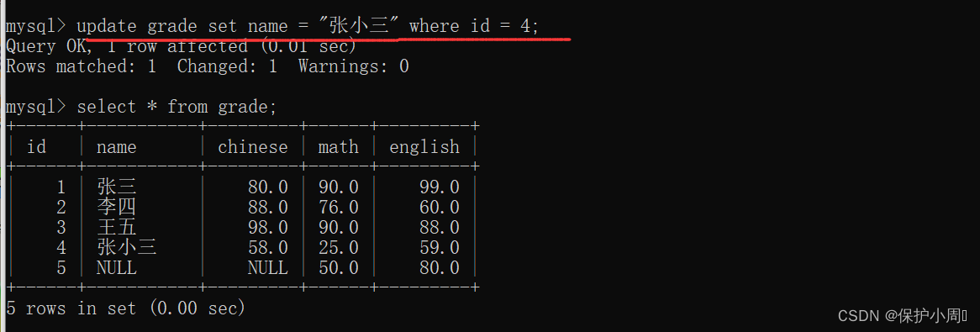Image resolution: width=980 pixels, height=332 pixels.
Task: Click the '5 rows in set' result line
Action: tap(125, 308)
